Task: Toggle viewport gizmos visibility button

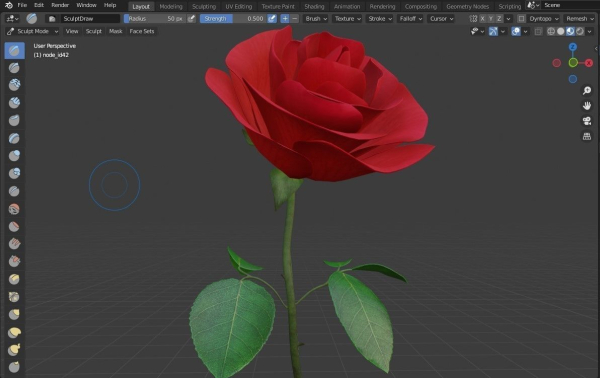Action: tap(493, 31)
